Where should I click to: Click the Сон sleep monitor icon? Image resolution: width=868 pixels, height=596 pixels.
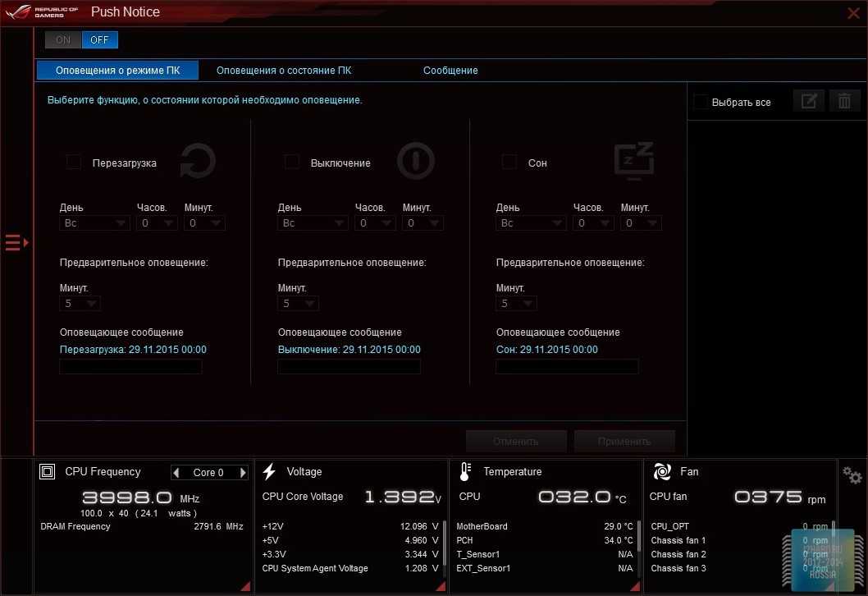pyautogui.click(x=634, y=159)
